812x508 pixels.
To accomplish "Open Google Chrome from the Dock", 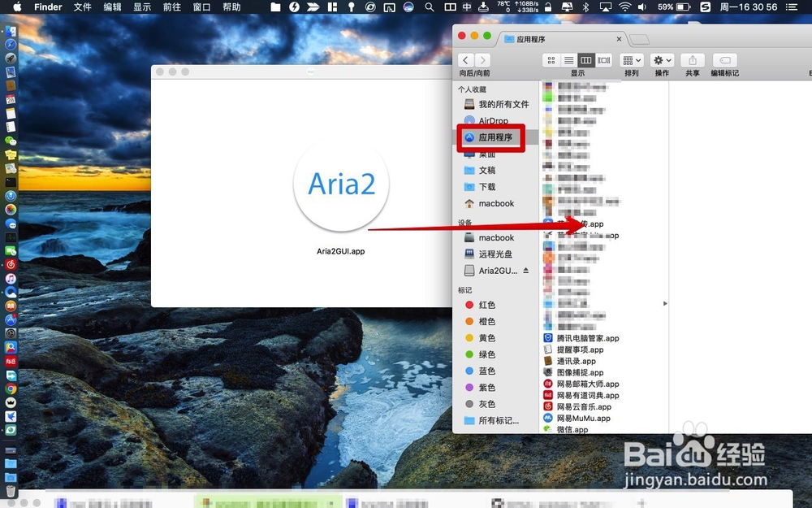I will click(11, 389).
